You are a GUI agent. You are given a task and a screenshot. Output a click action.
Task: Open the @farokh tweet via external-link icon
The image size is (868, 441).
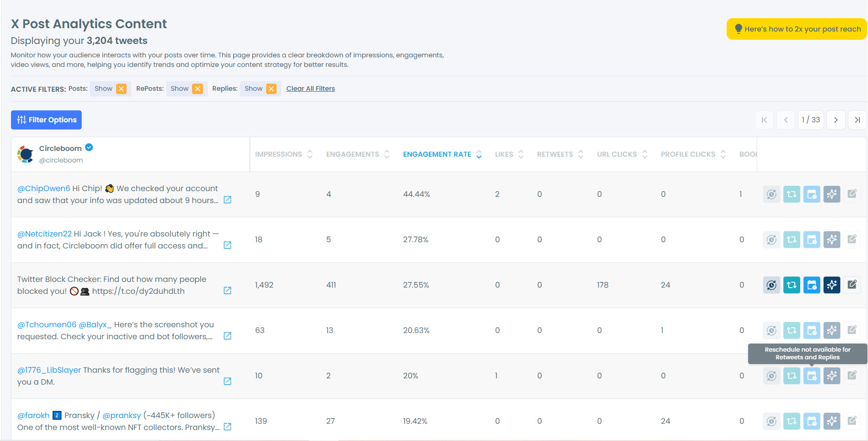[227, 427]
